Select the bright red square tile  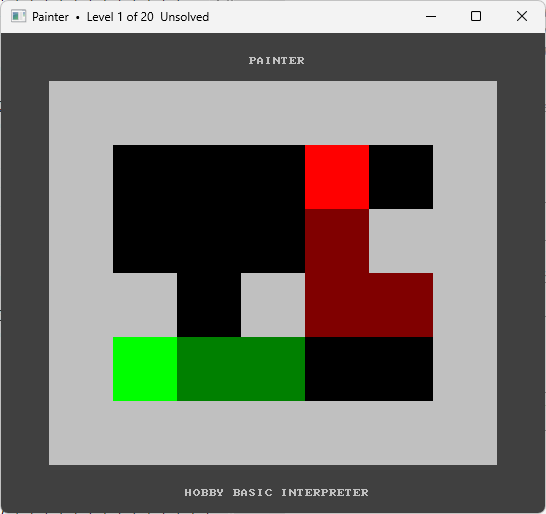(337, 177)
